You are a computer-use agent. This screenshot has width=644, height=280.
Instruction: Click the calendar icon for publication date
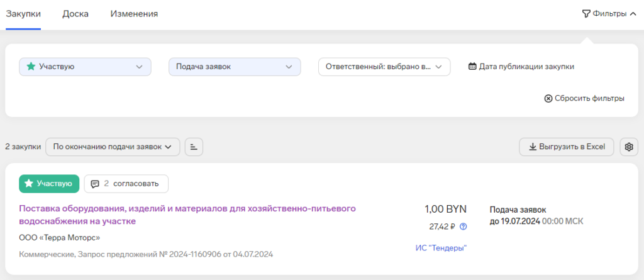tap(472, 67)
